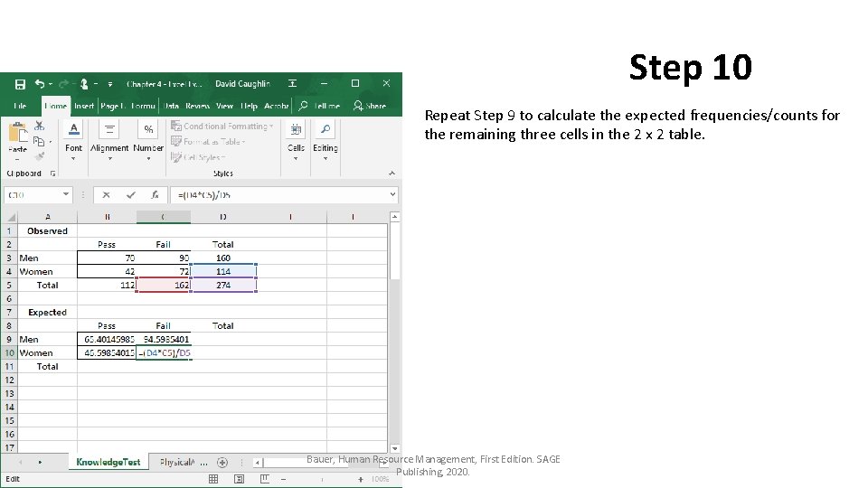Viewport: 868px width, 488px height.
Task: Click vertical scrollbar up arrow
Action: [x=395, y=217]
